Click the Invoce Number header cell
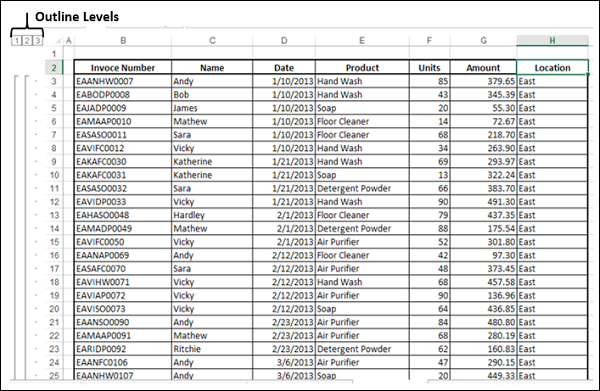Viewport: 600px width, 391px height. pyautogui.click(x=123, y=68)
